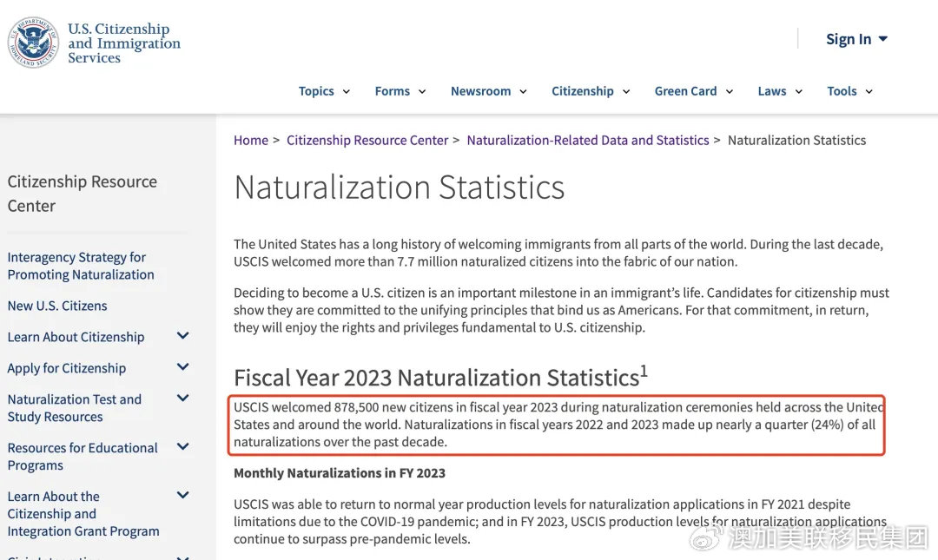Open Interagency Strategy for Promoting Naturalization
This screenshot has height=560, width=938.
click(x=81, y=266)
